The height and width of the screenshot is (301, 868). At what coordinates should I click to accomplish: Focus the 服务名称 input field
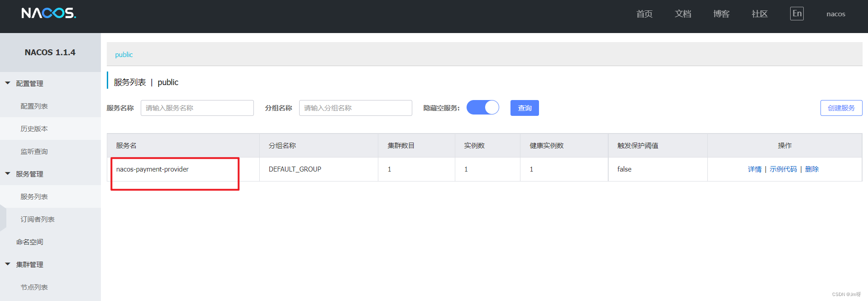[x=197, y=108]
